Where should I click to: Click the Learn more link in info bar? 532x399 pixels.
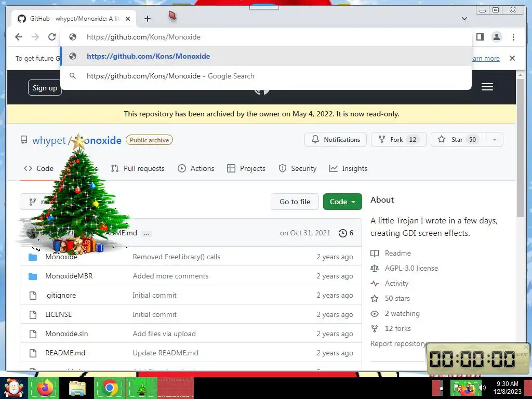tap(485, 58)
